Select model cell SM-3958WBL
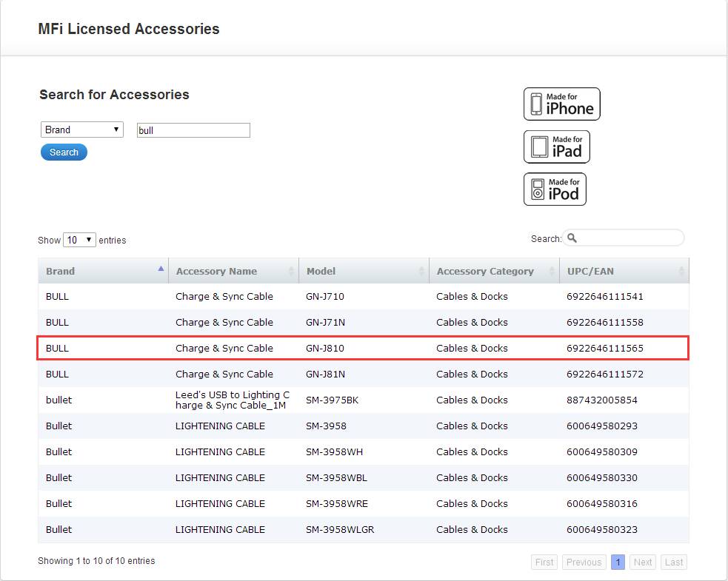728x581 pixels. [337, 478]
